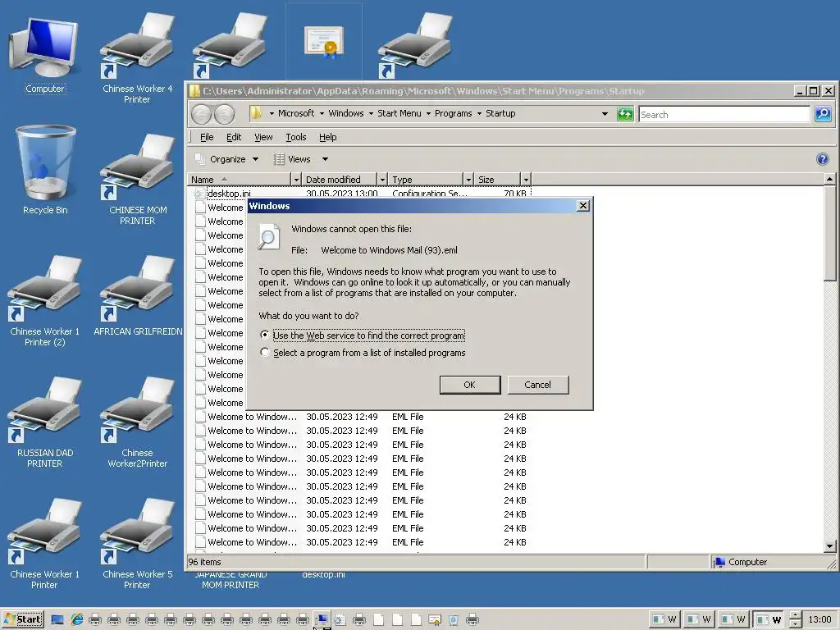Open the Edit menu
Viewport: 840px width, 630px height.
tap(234, 137)
